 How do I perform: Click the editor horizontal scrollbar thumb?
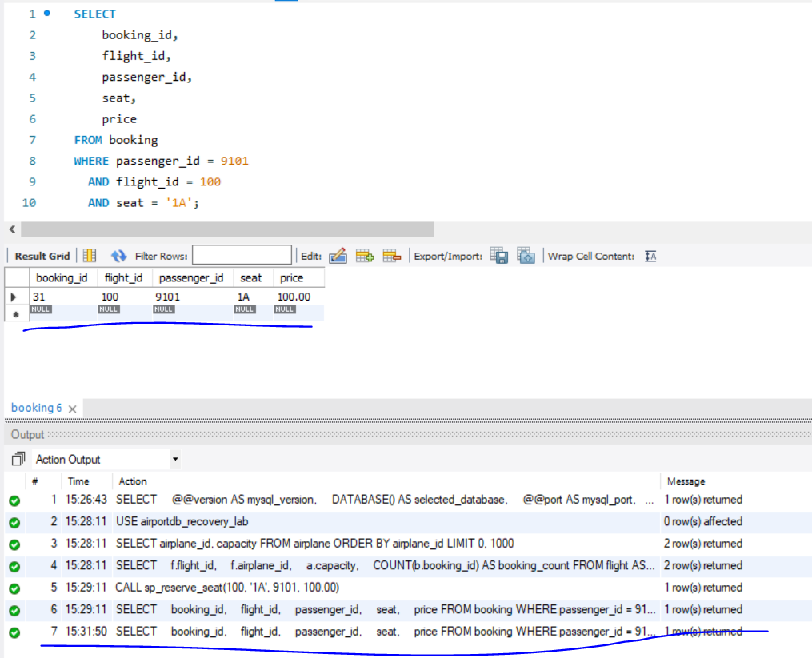pyautogui.click(x=227, y=229)
